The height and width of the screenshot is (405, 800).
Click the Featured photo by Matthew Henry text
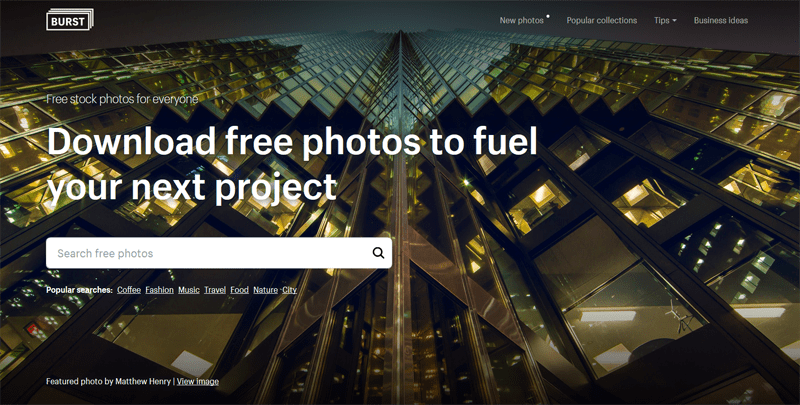click(108, 381)
